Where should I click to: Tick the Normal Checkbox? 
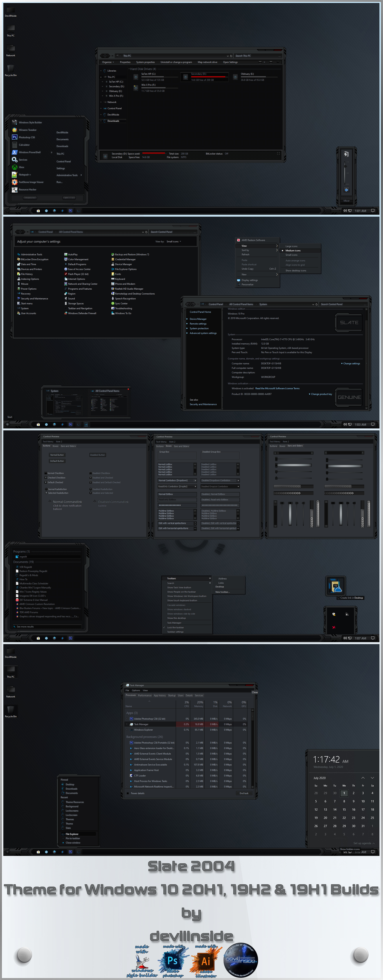pos(46,473)
